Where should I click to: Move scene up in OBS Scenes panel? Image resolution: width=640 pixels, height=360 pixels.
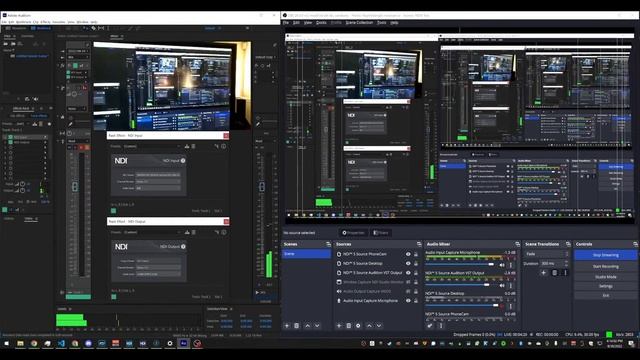(308, 326)
